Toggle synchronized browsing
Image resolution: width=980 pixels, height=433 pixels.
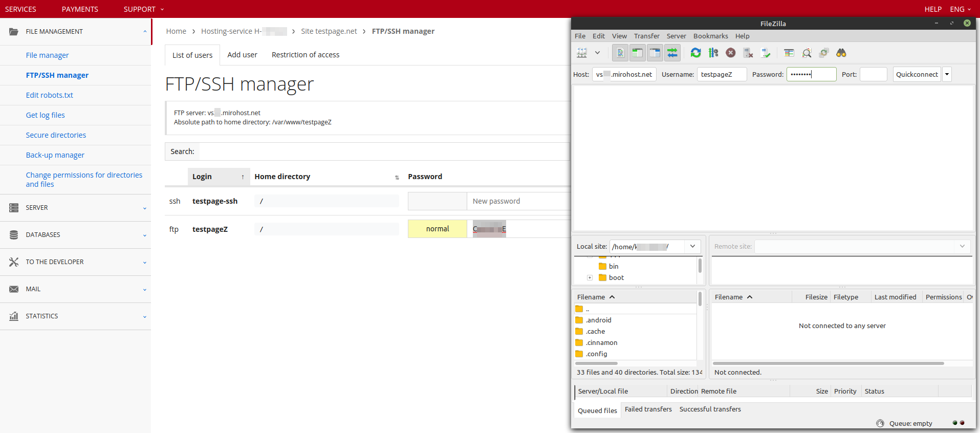pyautogui.click(x=824, y=53)
